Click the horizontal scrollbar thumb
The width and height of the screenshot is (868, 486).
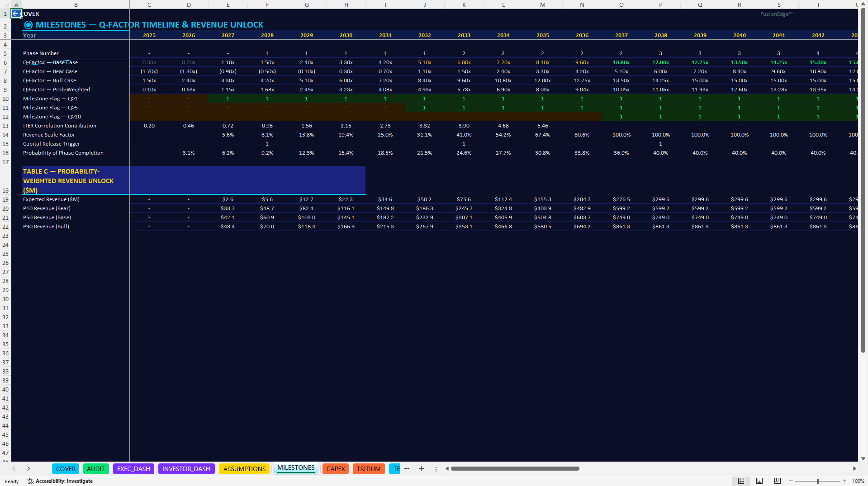[515, 469]
